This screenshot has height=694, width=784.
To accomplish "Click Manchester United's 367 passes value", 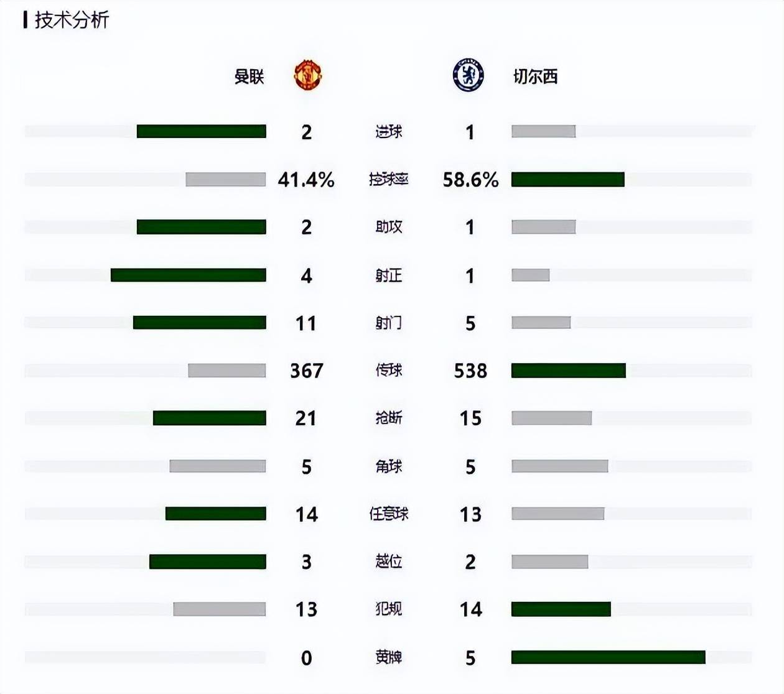I will tap(307, 371).
